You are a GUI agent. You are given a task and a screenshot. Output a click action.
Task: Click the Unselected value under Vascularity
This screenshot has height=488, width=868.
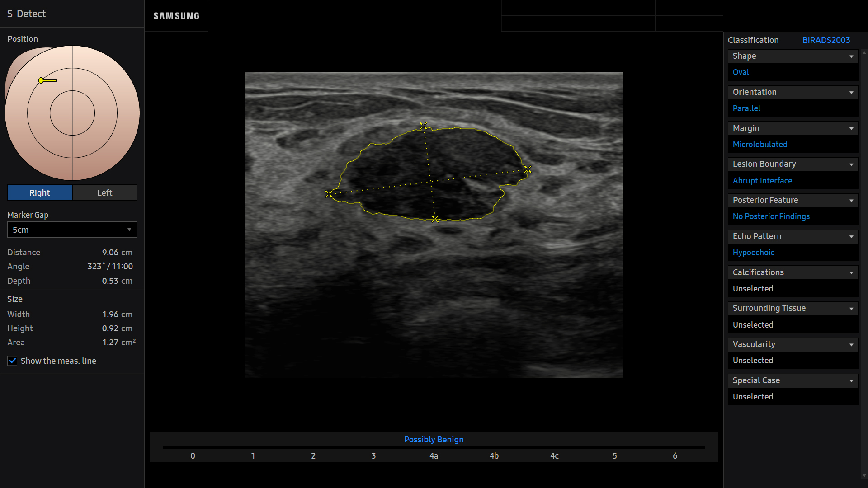[753, 361]
